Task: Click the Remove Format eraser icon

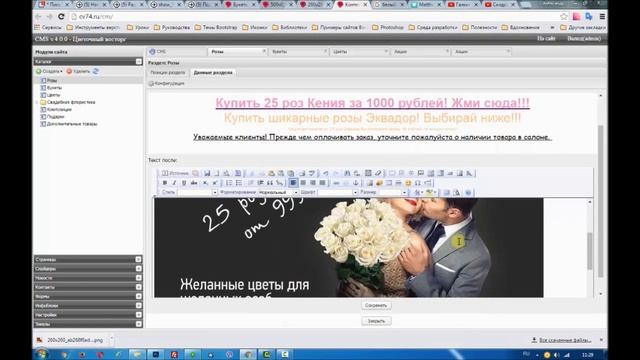Action: pos(378,173)
